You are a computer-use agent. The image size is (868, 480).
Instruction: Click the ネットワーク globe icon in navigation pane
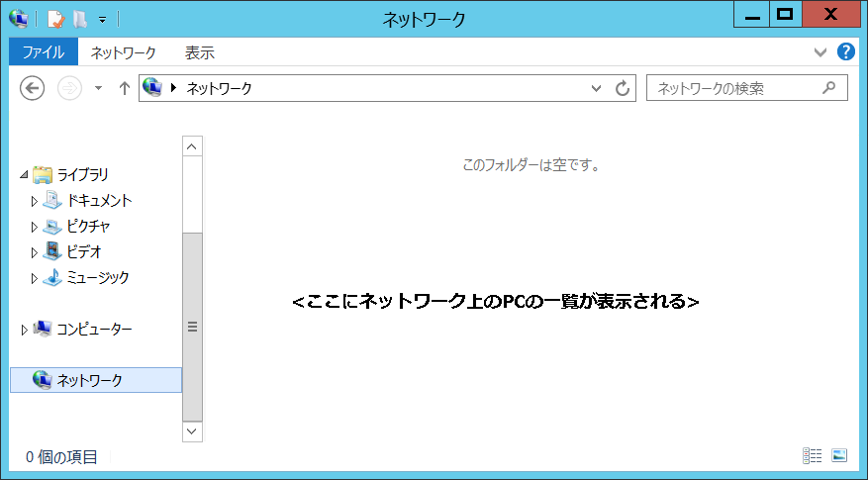tap(43, 380)
